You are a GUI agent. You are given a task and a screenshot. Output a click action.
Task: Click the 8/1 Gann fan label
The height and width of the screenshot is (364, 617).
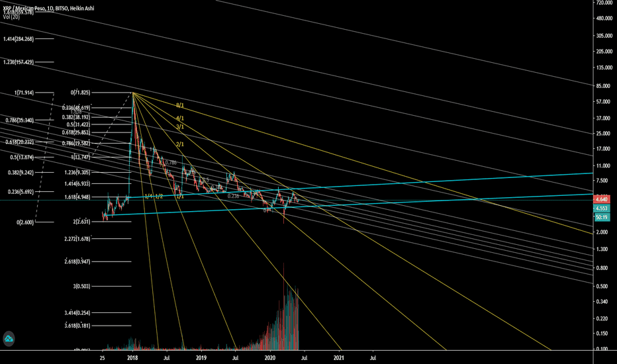[x=180, y=106]
